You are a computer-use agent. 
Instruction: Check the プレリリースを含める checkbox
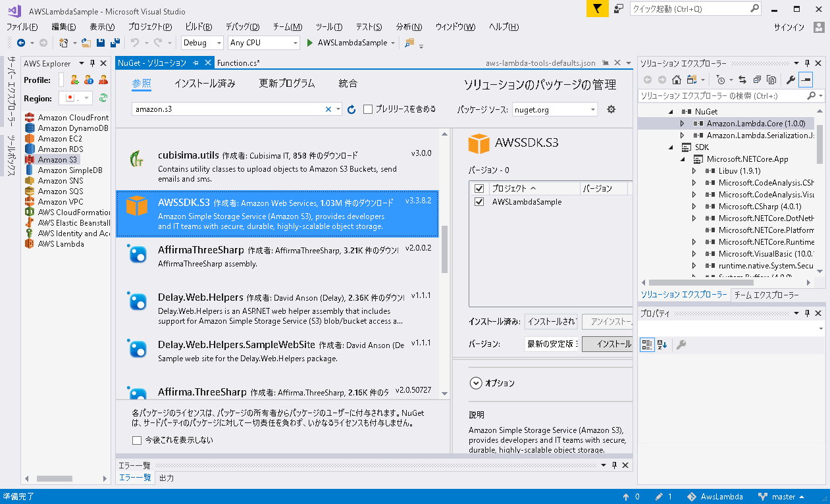[368, 110]
